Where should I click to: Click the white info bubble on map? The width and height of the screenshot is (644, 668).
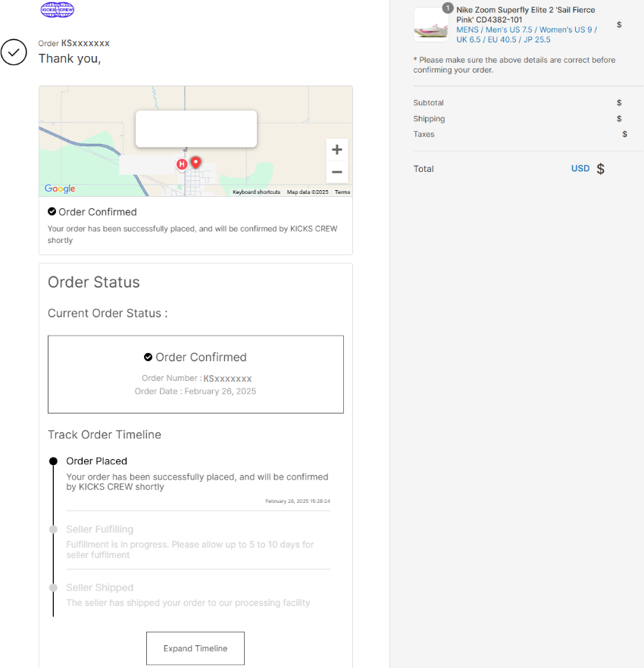point(196,129)
